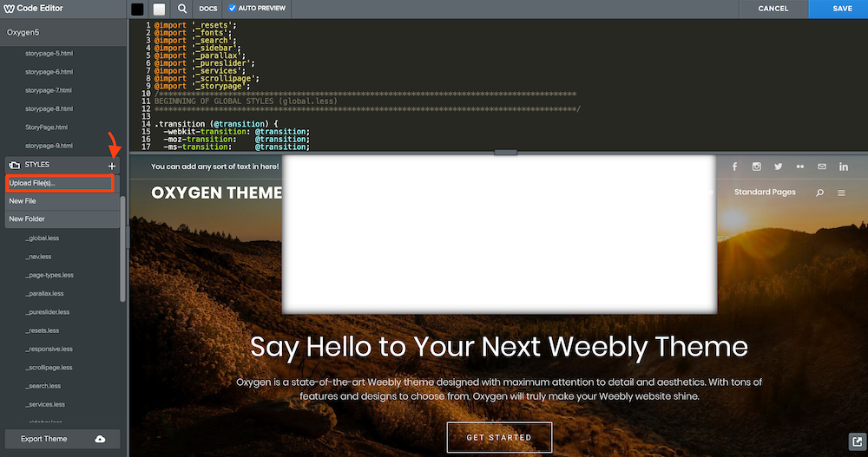The image size is (868, 457).
Task: Click the pop-out preview icon at the bottom right
Action: pyautogui.click(x=857, y=441)
